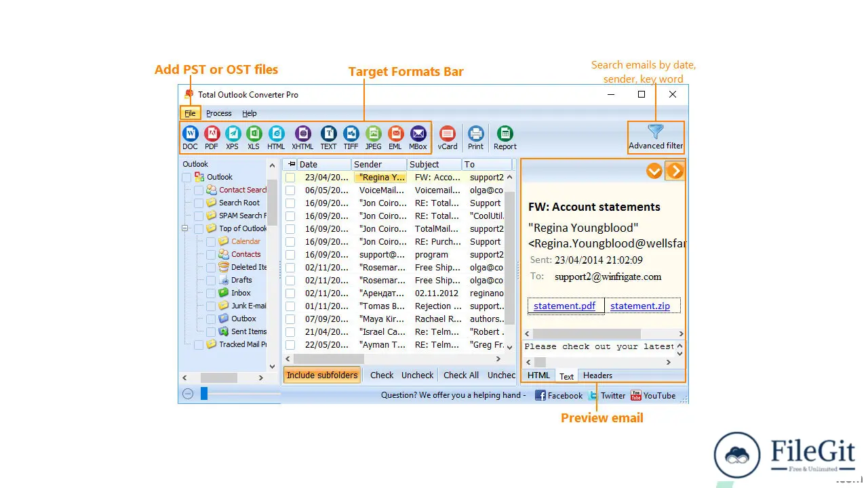This screenshot has height=488, width=868.
Task: Convert to PDF format
Action: point(212,138)
